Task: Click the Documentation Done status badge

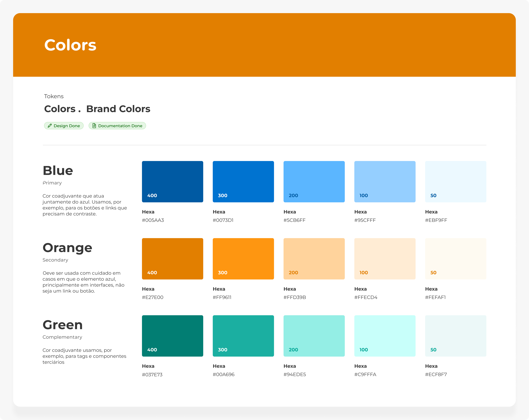Action: [x=117, y=126]
